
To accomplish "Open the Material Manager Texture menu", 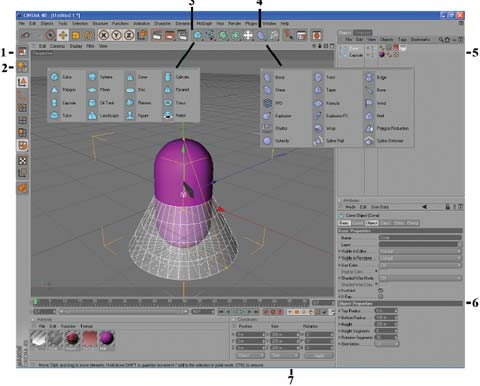I will coord(87,326).
